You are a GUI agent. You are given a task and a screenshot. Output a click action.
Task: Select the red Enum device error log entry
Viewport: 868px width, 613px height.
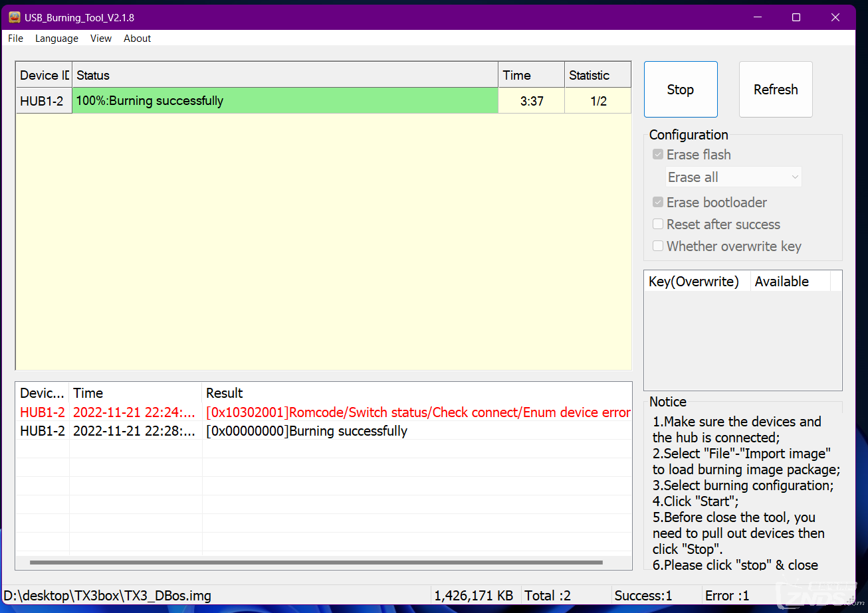[417, 412]
